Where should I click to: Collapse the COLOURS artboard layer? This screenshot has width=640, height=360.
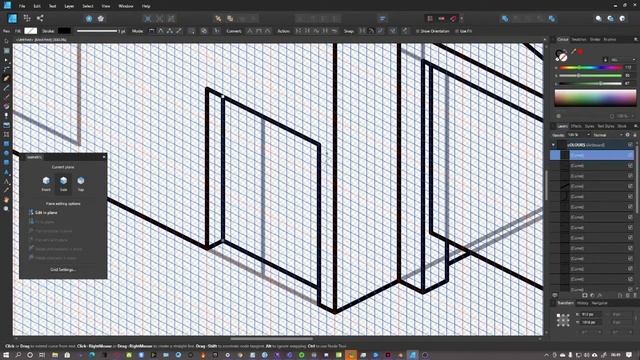coord(553,145)
